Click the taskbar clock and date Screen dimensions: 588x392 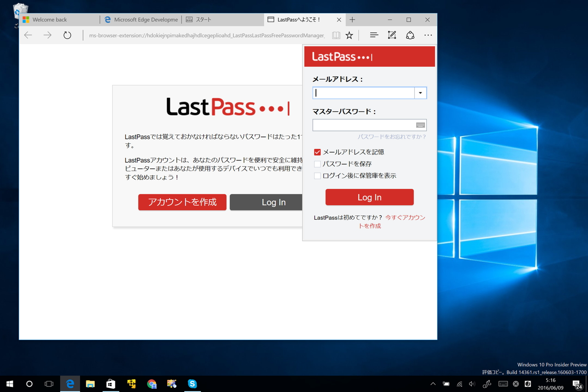(550, 384)
